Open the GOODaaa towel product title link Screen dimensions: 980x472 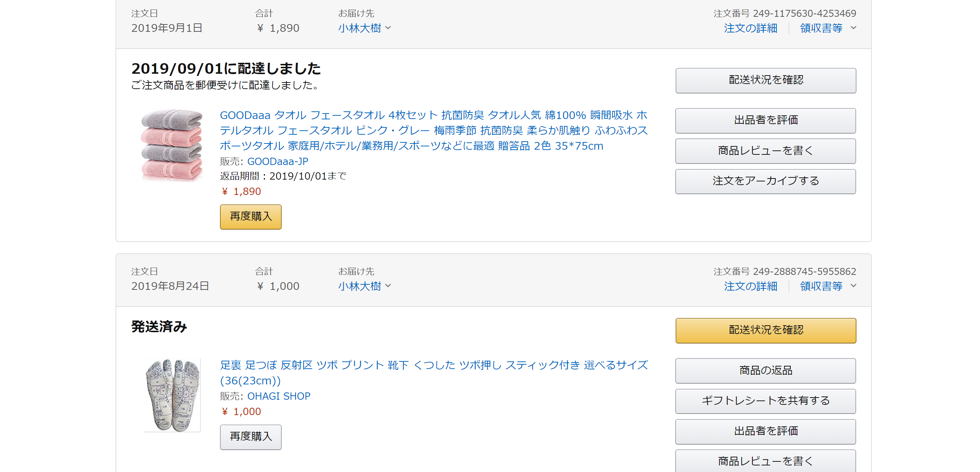pos(433,130)
